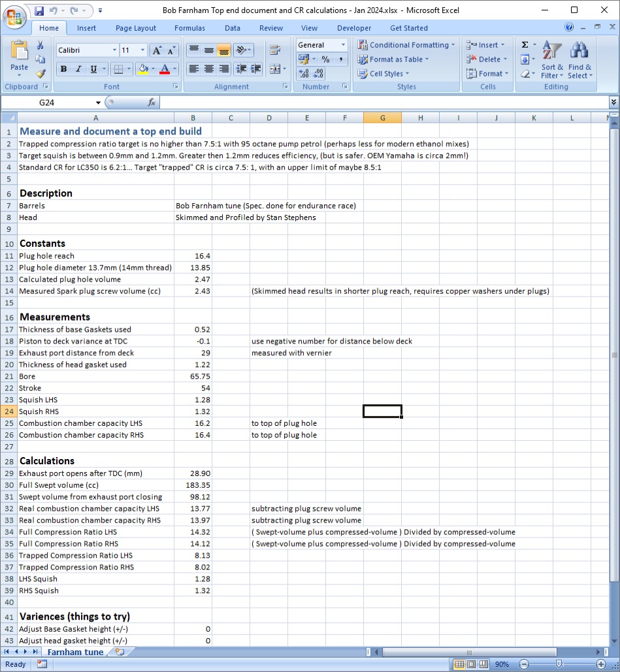Image resolution: width=620 pixels, height=672 pixels.
Task: Open the Insert ribbon tab
Action: pyautogui.click(x=86, y=28)
